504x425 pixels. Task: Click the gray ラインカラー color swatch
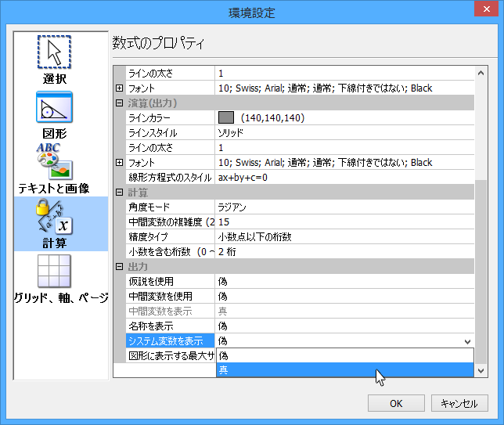pos(226,117)
